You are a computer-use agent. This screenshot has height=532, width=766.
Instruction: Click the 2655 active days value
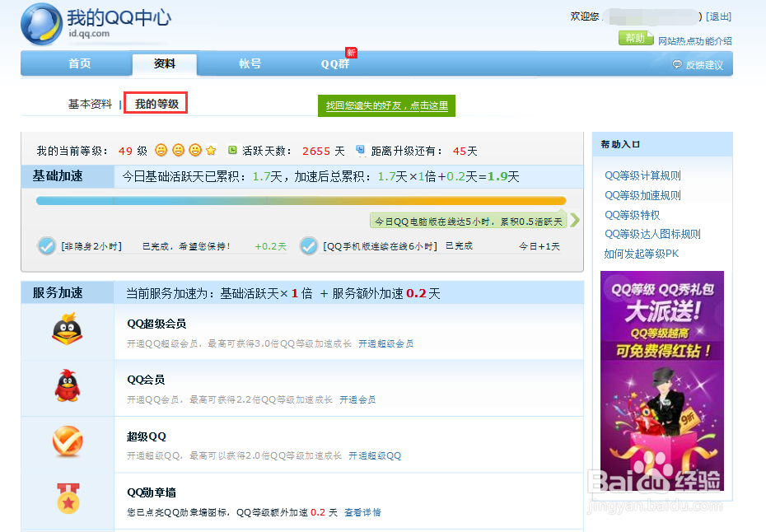coord(316,151)
